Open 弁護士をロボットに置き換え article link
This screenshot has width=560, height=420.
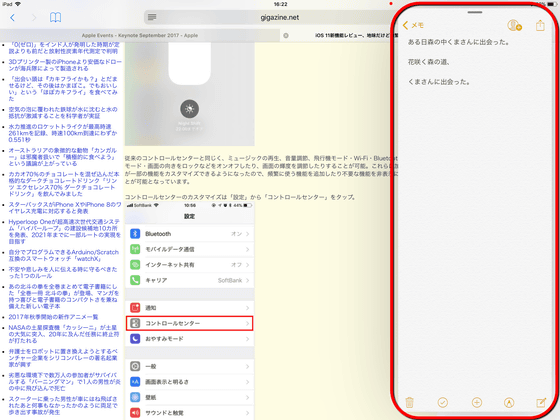[x=63, y=358]
